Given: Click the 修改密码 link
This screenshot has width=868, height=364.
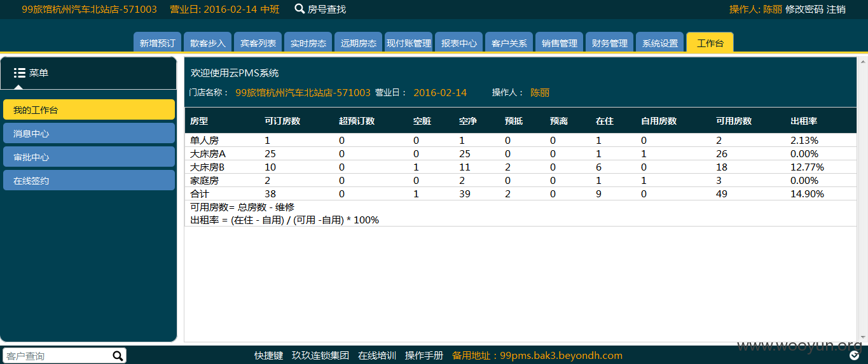Looking at the screenshot, I should 804,9.
